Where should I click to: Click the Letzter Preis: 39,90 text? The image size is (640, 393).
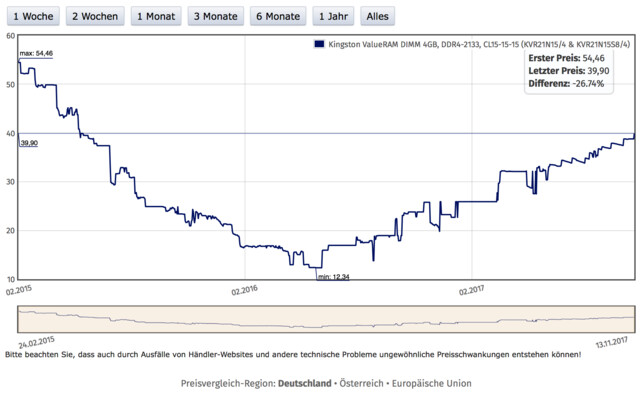pyautogui.click(x=569, y=71)
